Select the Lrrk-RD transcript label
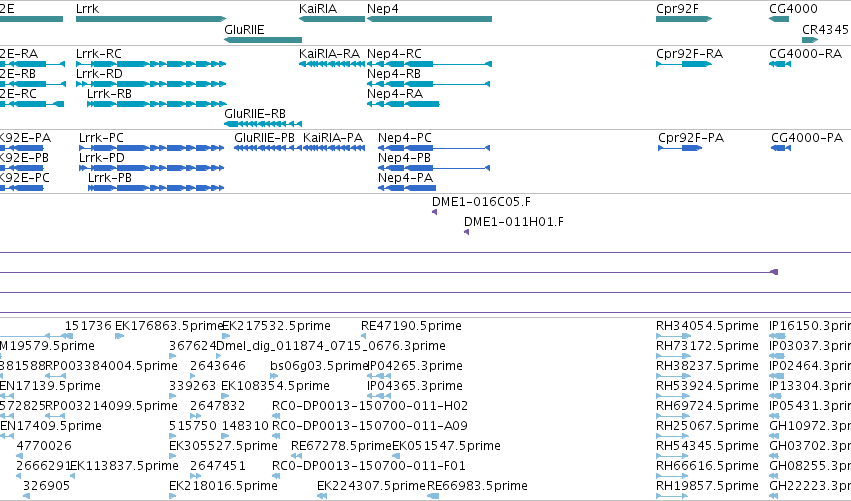This screenshot has height=501, width=851. pos(99,74)
